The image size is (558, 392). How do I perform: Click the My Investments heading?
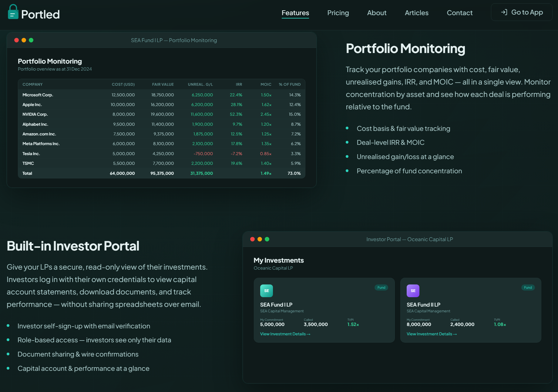279,260
